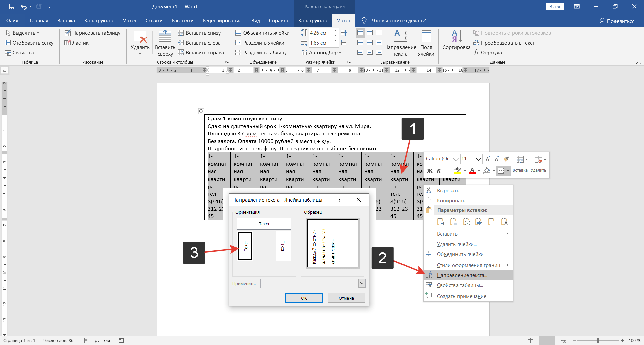
Task: Open the Автоподбор dropdown
Action: tap(321, 52)
